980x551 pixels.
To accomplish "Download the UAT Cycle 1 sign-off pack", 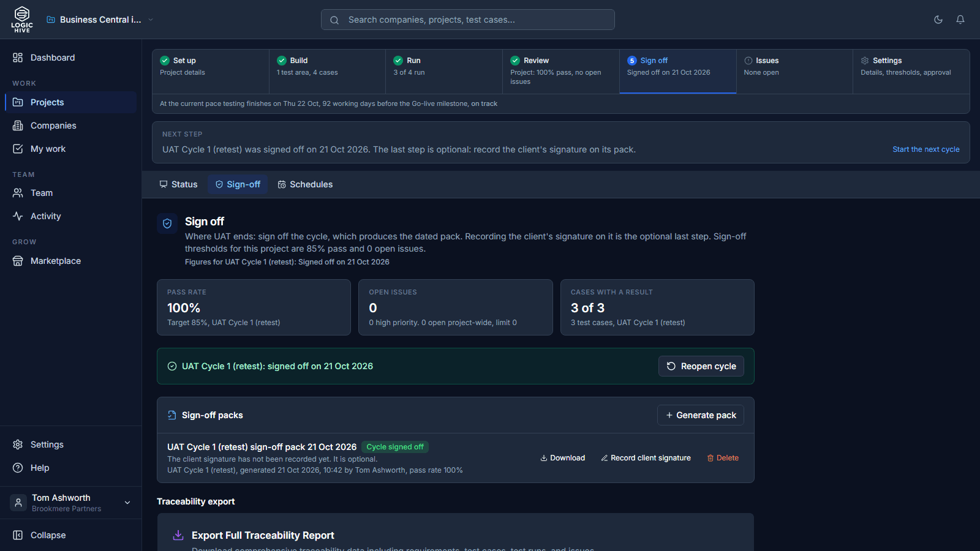I will coord(562,458).
